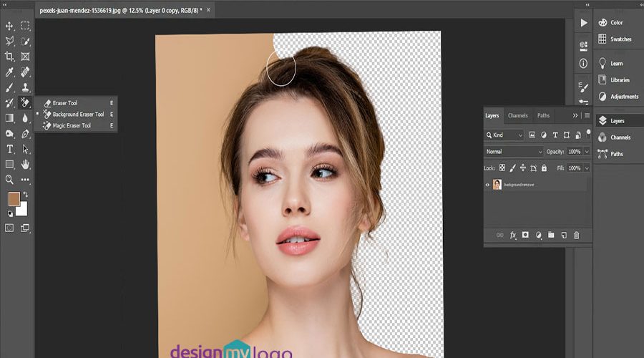The height and width of the screenshot is (358, 644).
Task: Toggle adjustment layers filter
Action: (x=543, y=135)
